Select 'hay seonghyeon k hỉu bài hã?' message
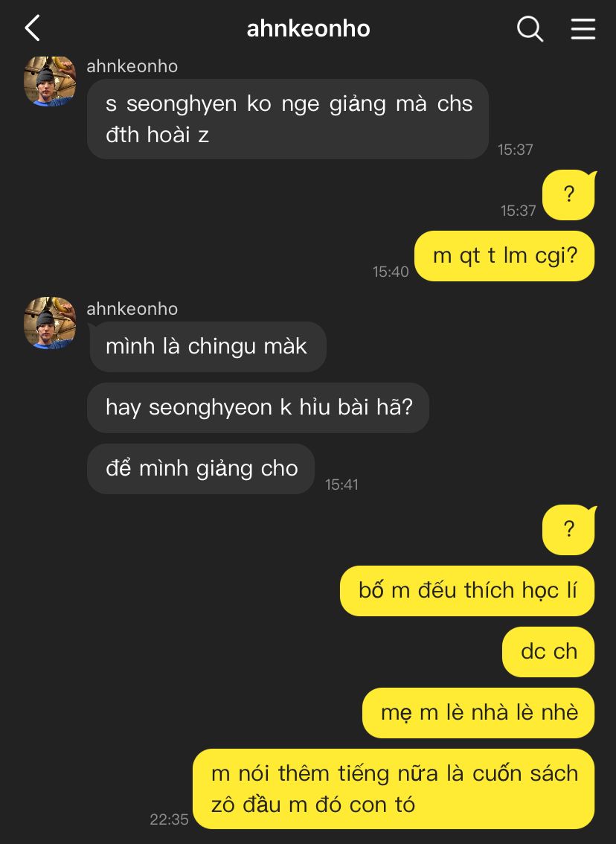The width and height of the screenshot is (616, 844). tap(258, 408)
